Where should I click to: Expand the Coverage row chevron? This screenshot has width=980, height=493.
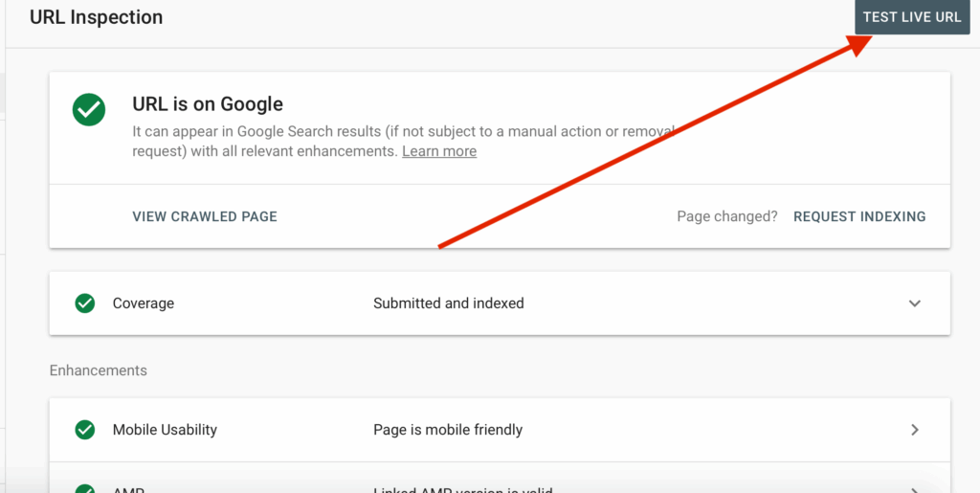coord(914,303)
